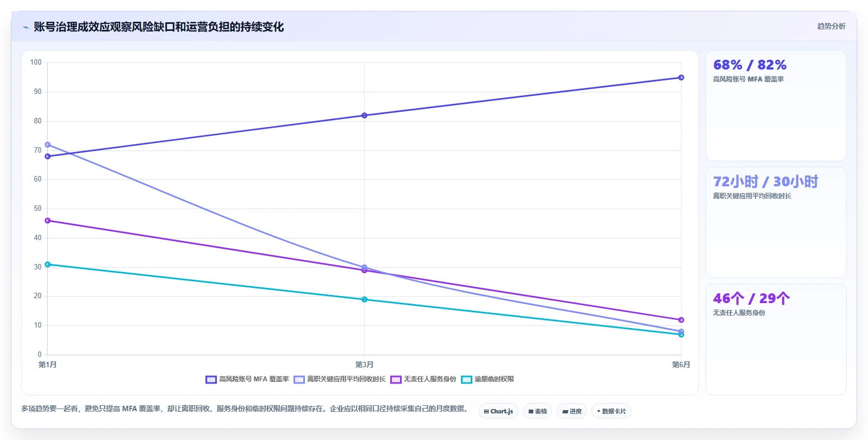Click the 离职关键应用平均回收时长 card caption

tap(752, 196)
